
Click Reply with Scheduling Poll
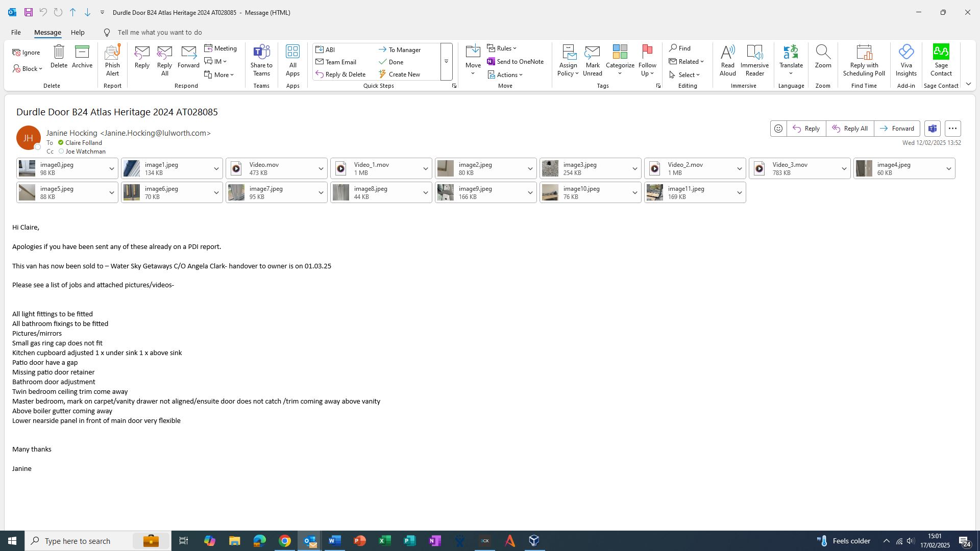(x=864, y=60)
